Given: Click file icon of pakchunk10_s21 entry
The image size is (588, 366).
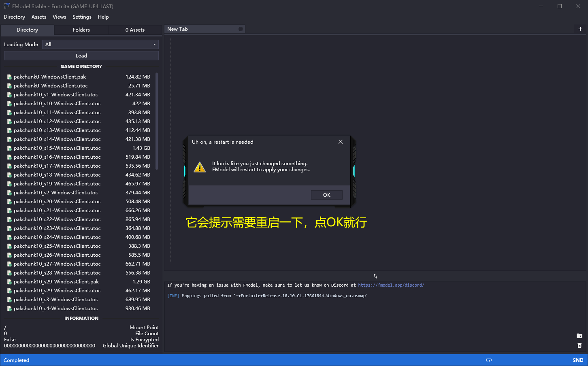Looking at the screenshot, I should pyautogui.click(x=9, y=211).
